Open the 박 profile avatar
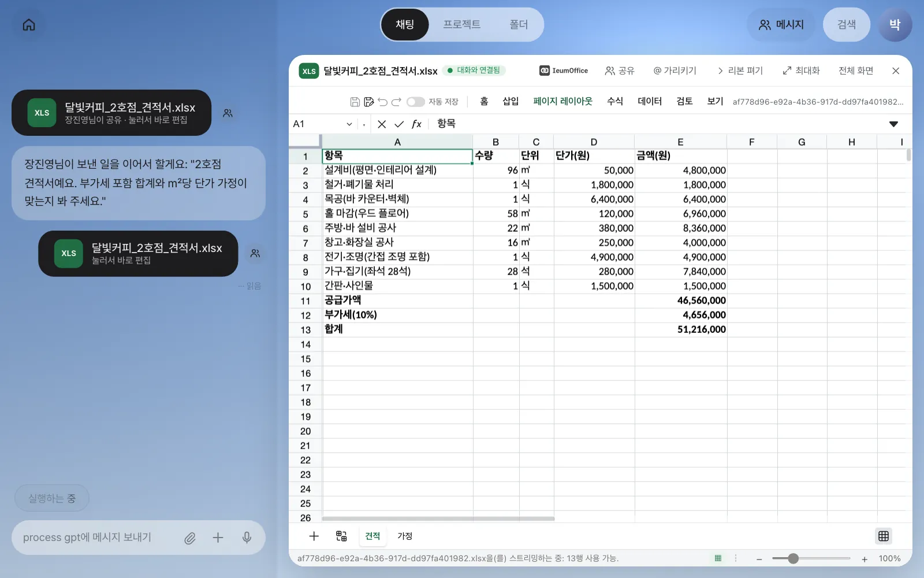 [895, 25]
